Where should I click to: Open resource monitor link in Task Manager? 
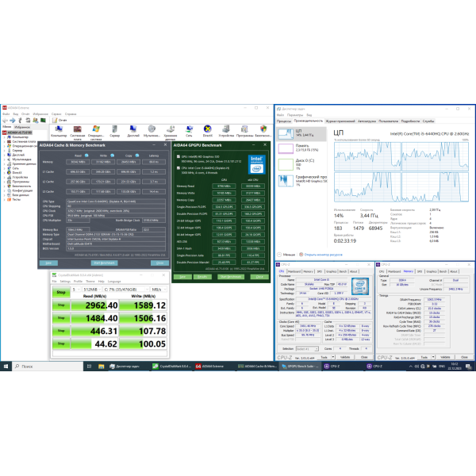pos(324,255)
